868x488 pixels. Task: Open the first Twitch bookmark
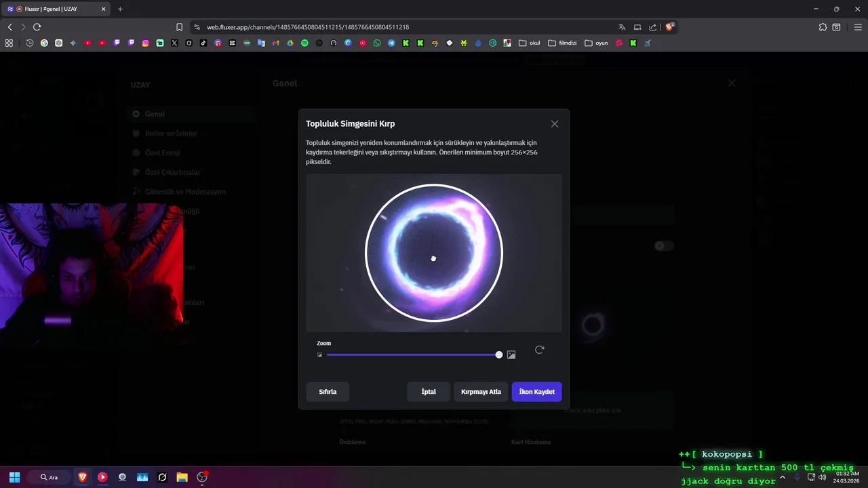pos(117,43)
